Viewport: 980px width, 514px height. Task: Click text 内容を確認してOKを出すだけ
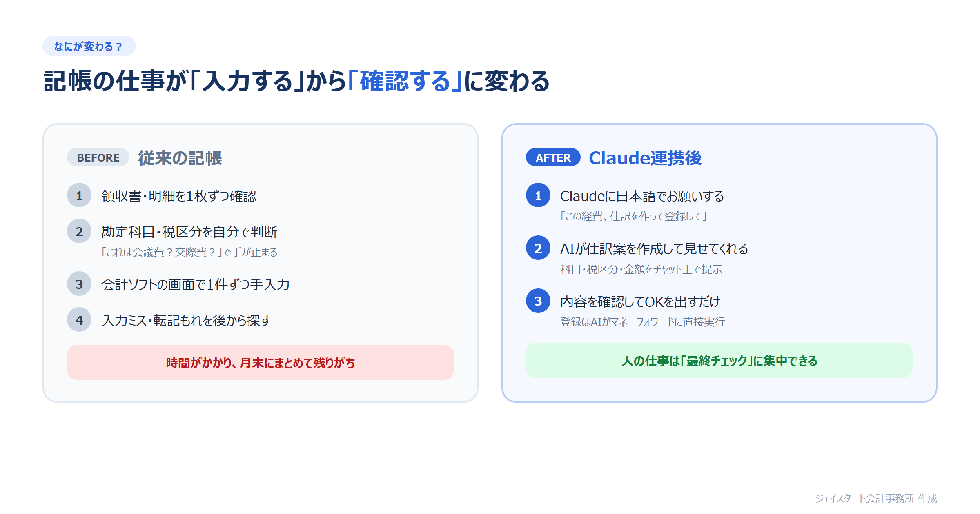coord(640,301)
